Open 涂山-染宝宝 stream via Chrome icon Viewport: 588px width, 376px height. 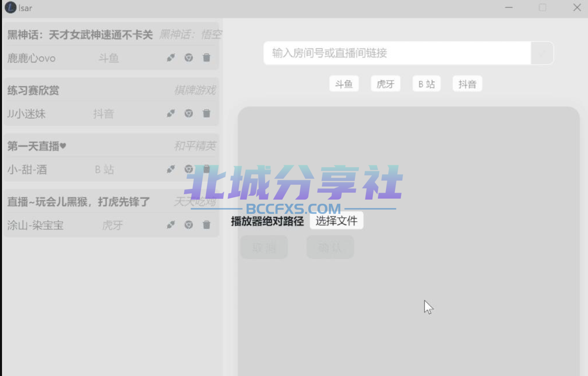tap(188, 225)
